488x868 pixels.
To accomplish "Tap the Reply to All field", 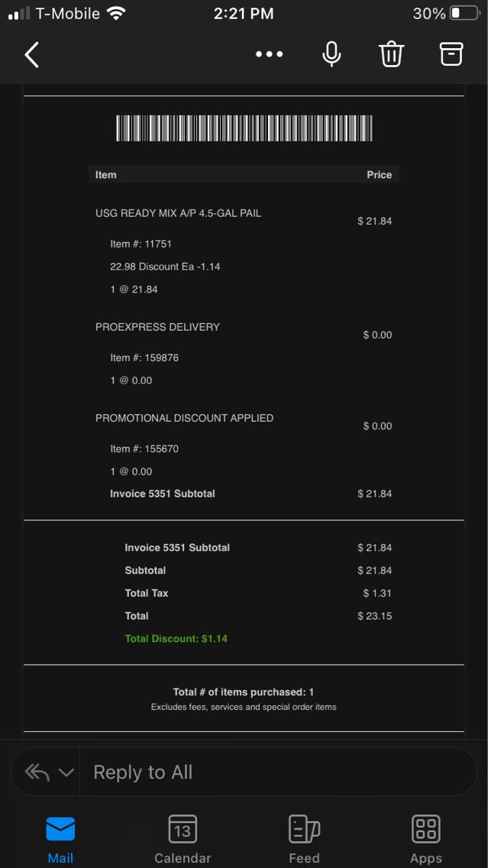I will coord(275,772).
